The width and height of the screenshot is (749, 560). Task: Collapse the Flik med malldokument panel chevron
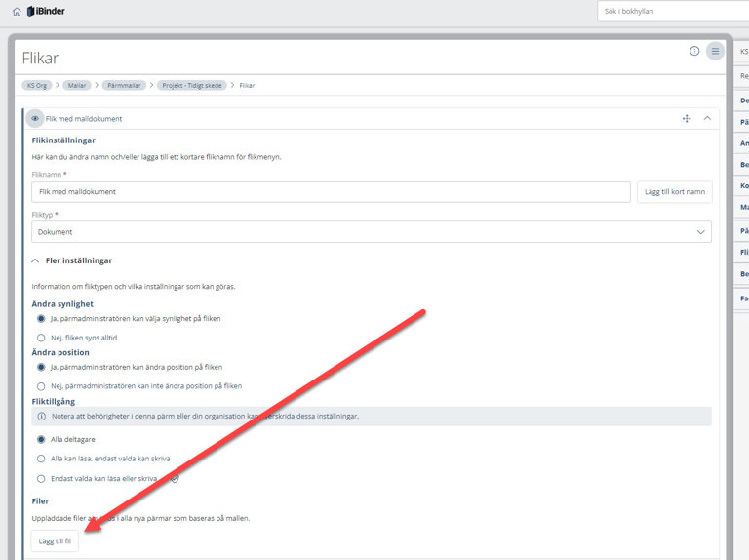[707, 118]
